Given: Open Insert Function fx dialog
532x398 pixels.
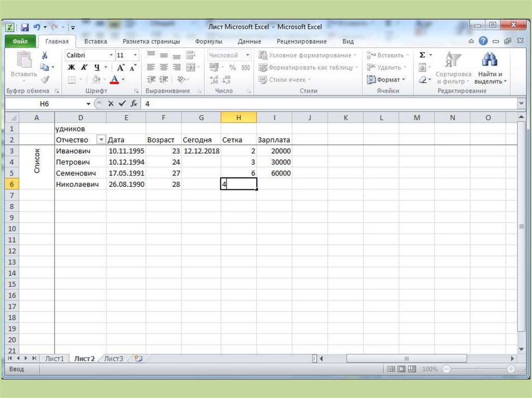Looking at the screenshot, I should (x=134, y=104).
